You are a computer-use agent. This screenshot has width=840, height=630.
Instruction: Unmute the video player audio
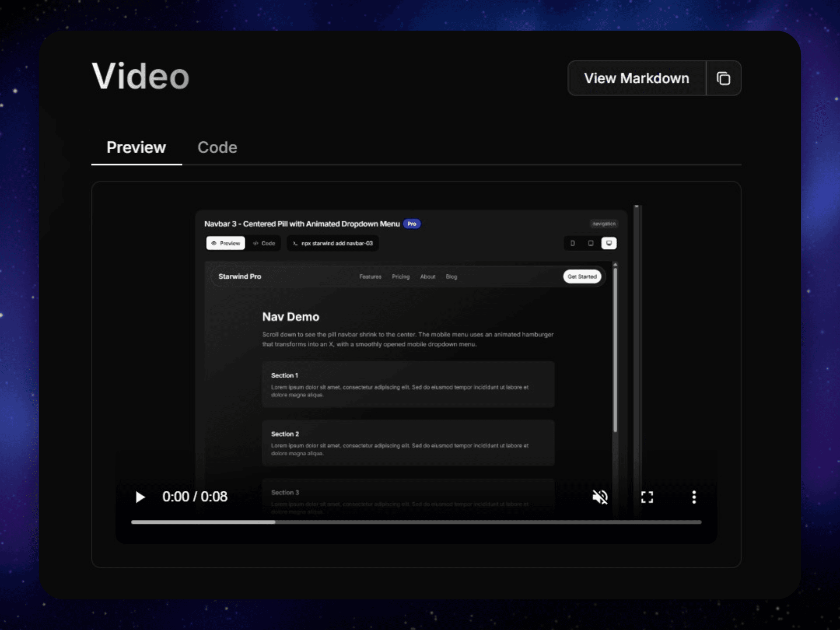point(600,497)
